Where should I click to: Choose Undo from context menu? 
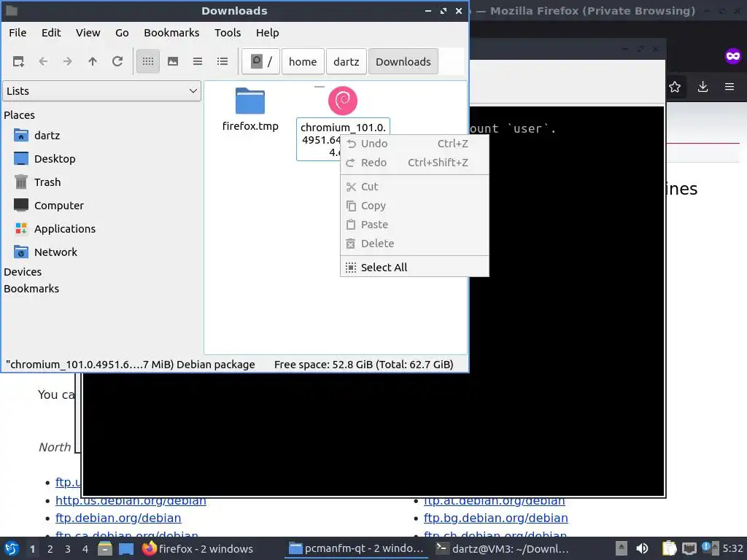(x=414, y=144)
